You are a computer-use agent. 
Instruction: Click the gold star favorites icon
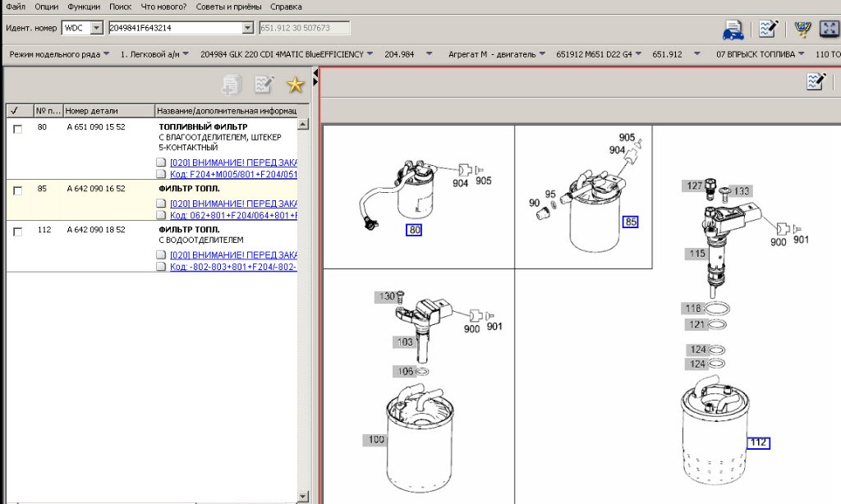[x=295, y=84]
